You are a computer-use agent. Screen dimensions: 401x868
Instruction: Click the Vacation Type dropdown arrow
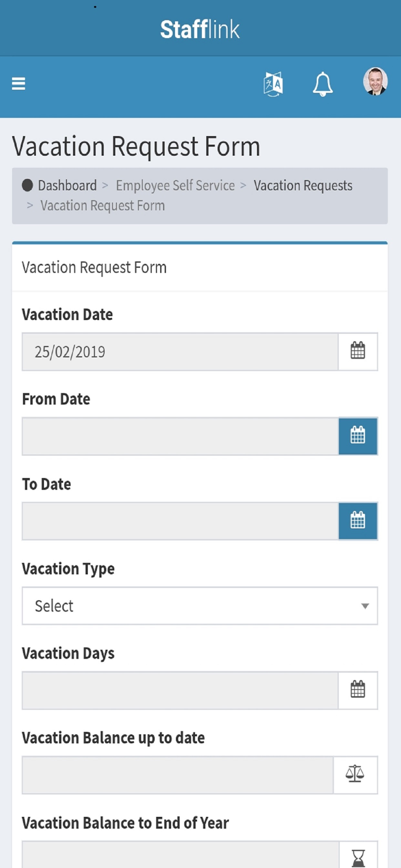[x=365, y=606]
